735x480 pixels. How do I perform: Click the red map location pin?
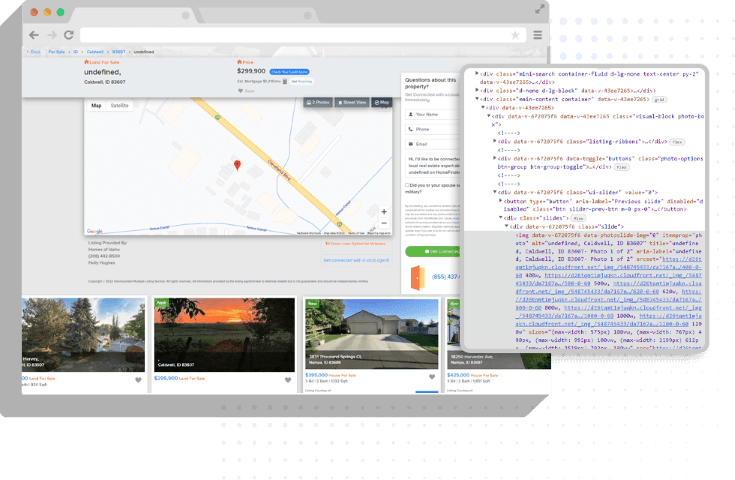237,165
